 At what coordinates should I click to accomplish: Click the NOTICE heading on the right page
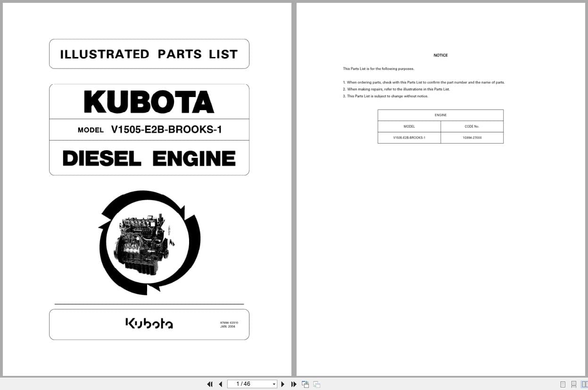pyautogui.click(x=440, y=55)
